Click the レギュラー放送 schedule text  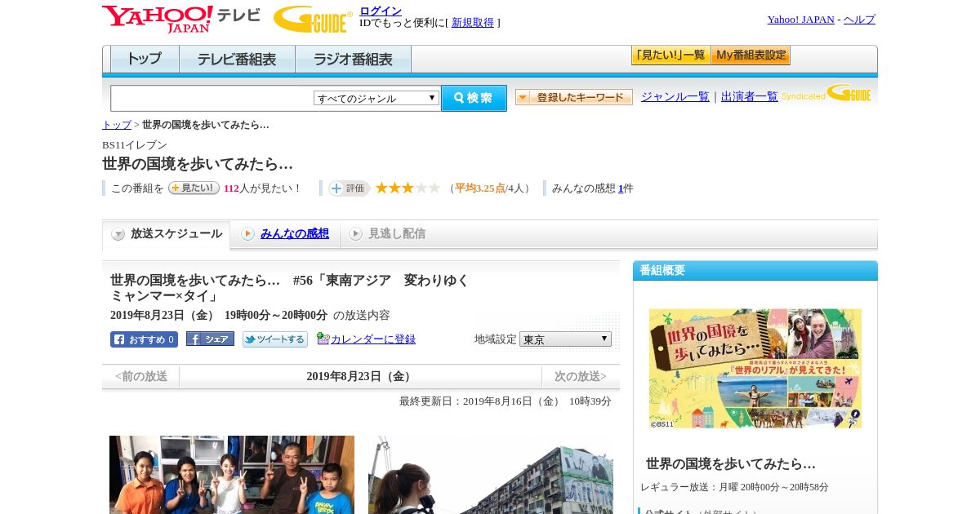click(734, 487)
